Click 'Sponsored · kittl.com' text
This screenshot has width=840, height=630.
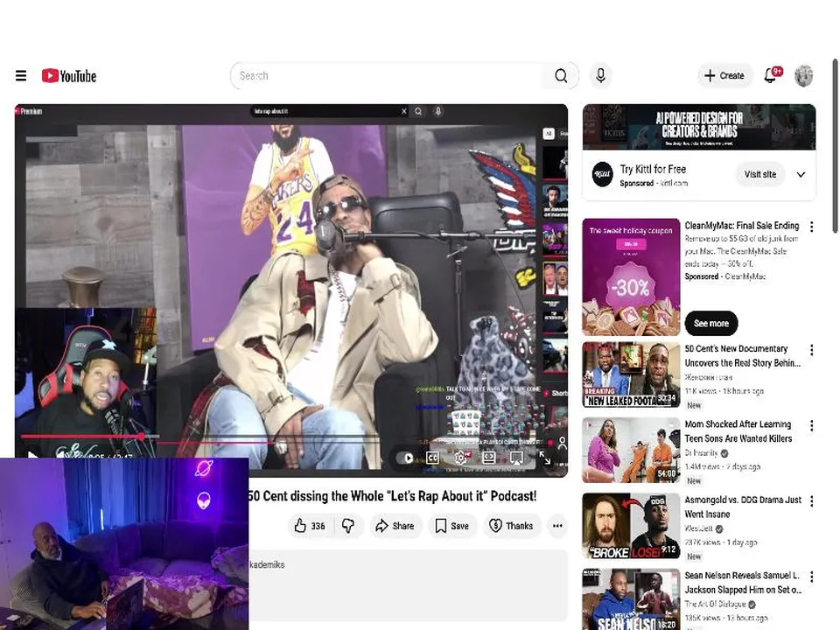click(654, 183)
